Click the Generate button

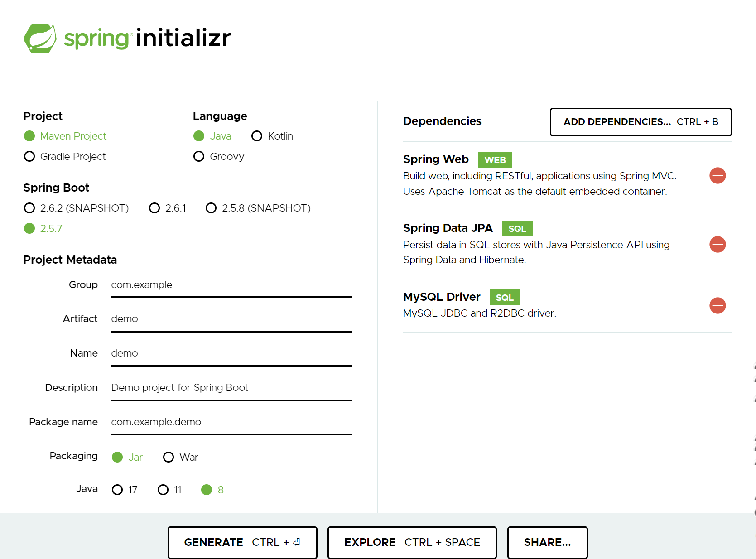tap(242, 542)
